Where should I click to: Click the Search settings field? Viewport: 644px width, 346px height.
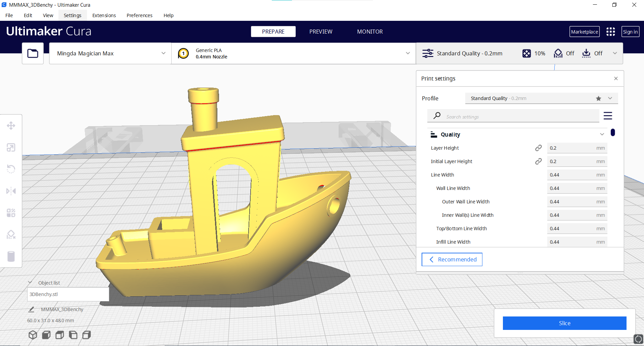(513, 116)
